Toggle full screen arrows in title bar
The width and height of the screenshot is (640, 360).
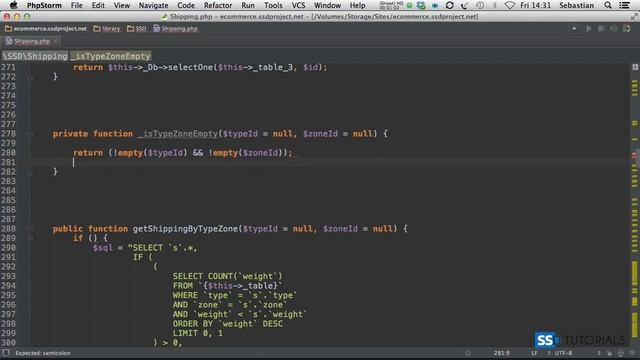coord(634,16)
